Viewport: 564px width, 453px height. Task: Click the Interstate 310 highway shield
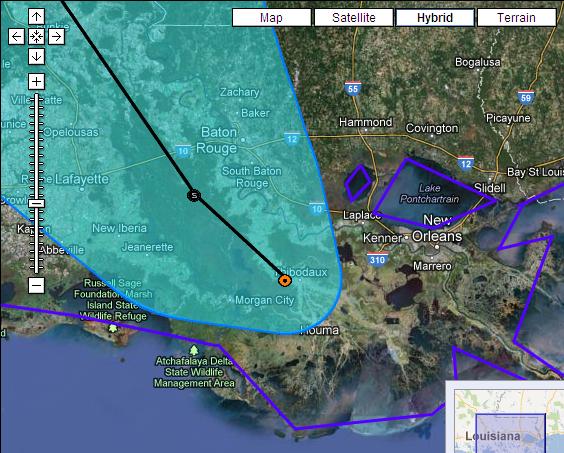coord(378,259)
